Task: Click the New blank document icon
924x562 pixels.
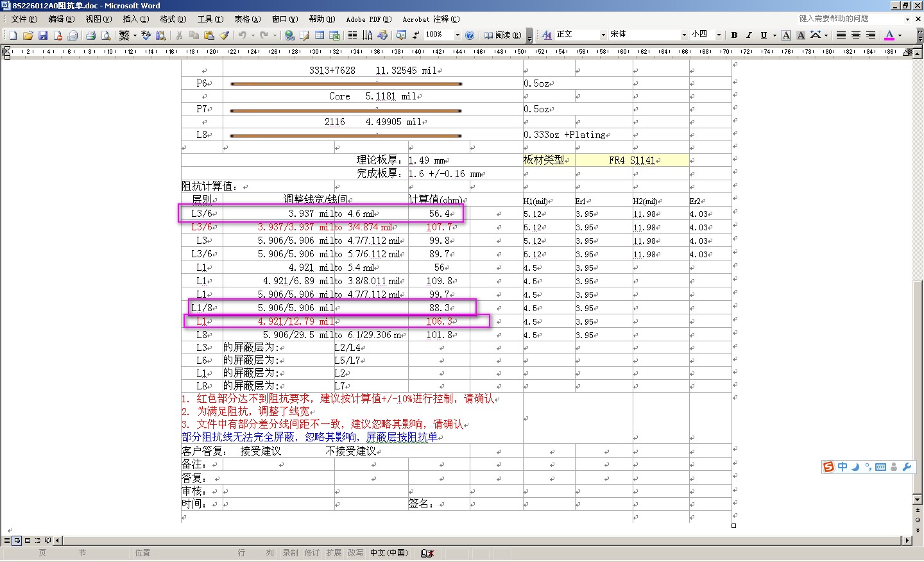Action: pyautogui.click(x=13, y=35)
